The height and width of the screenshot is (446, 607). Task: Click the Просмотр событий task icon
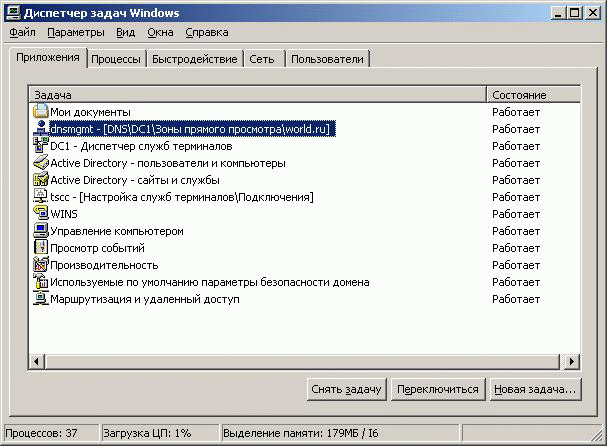pyautogui.click(x=41, y=248)
